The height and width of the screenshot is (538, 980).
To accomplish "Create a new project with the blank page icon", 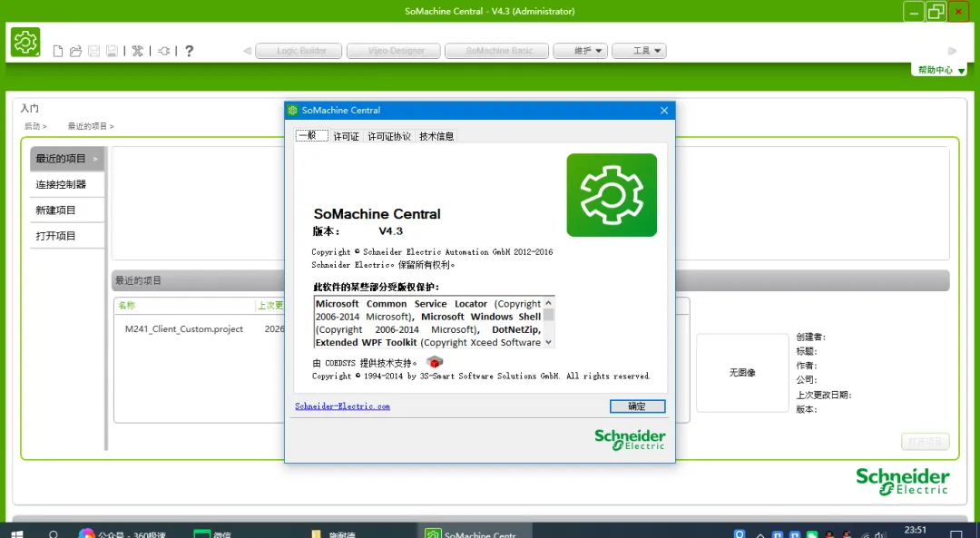I will (x=57, y=51).
